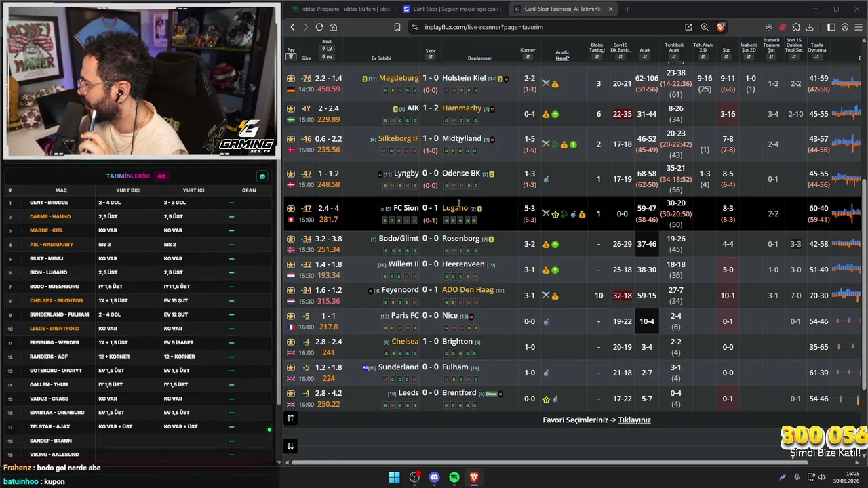Toggle favorite star for Lyngby match
The height and width of the screenshot is (488, 868).
pos(291,174)
